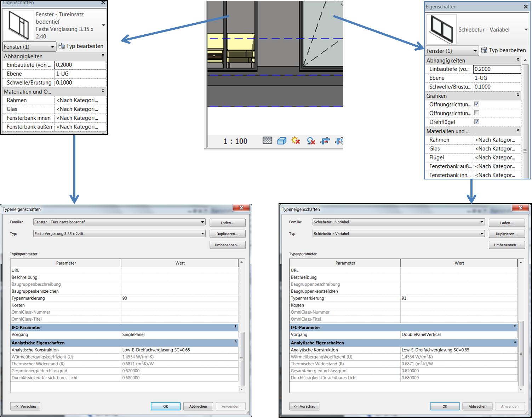Click Typ bearbeiten icon in Türeinsatz bodentief panel

click(62, 46)
